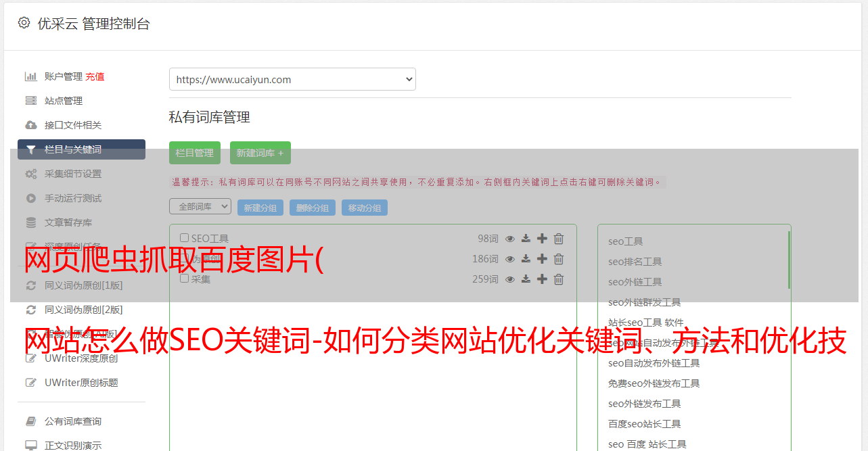
Task: Click the 新建分组 button
Action: tap(260, 208)
